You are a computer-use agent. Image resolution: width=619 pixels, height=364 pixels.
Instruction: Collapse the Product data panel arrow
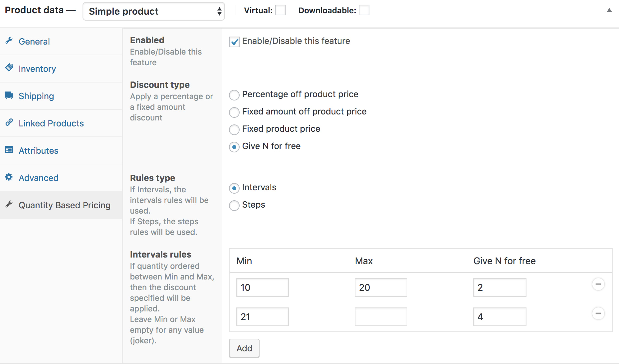point(609,10)
